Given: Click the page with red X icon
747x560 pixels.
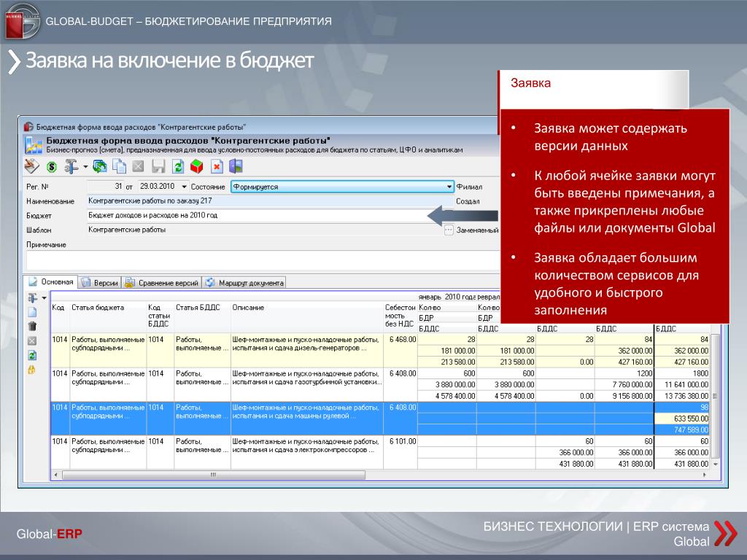Looking at the screenshot, I should click(217, 166).
